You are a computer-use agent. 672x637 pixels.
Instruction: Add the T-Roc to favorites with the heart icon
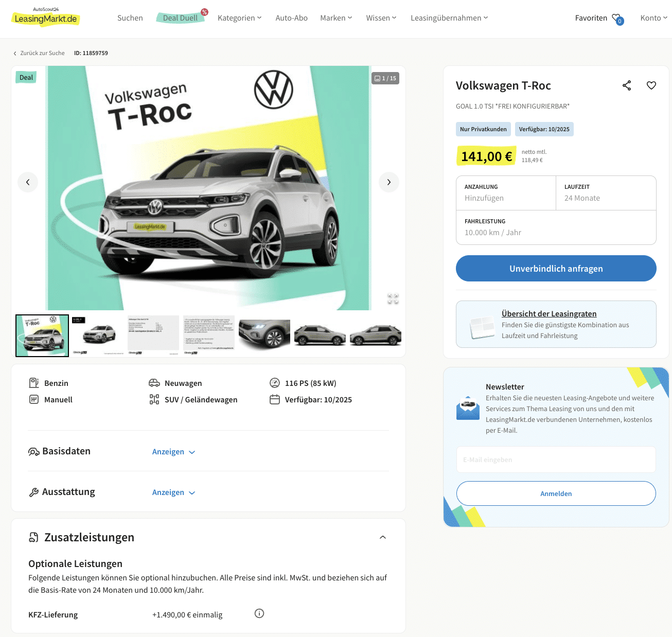[x=651, y=85]
